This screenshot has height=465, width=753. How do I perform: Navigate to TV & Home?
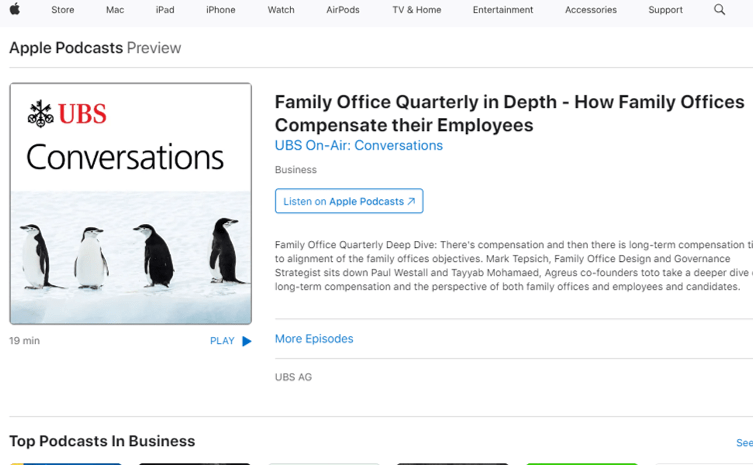(x=416, y=10)
